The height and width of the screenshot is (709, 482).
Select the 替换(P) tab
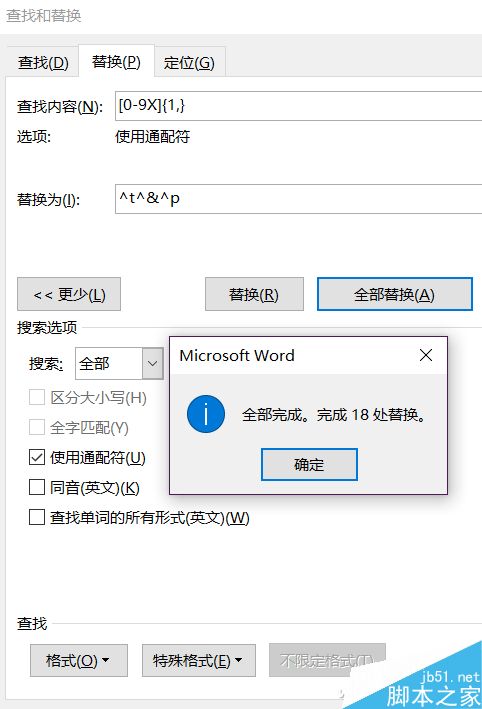[116, 61]
